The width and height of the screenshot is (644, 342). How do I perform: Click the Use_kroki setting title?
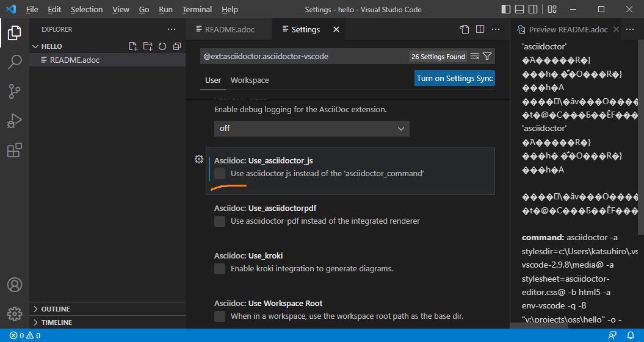(x=248, y=255)
